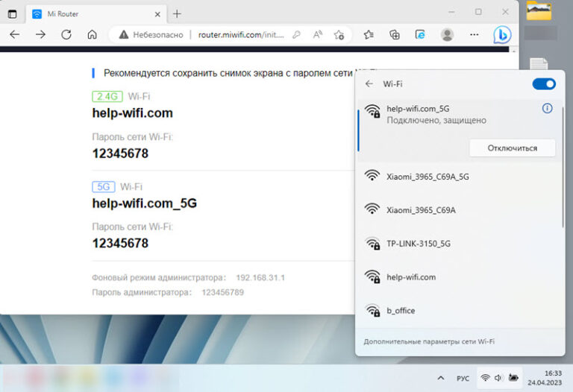573x392 pixels.
Task: Click the 2.4G band badge
Action: point(107,96)
